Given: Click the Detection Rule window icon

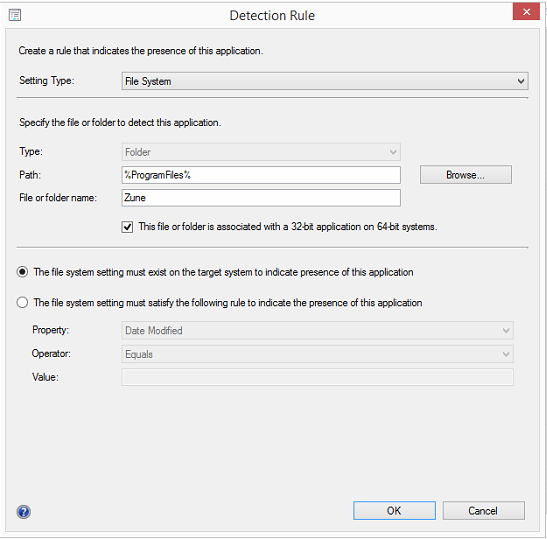Looking at the screenshot, I should tap(15, 15).
